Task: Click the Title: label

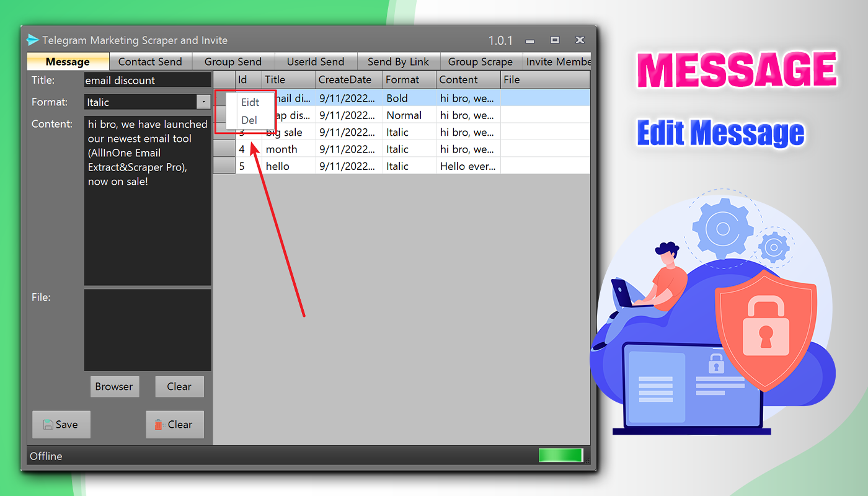Action: pyautogui.click(x=43, y=80)
